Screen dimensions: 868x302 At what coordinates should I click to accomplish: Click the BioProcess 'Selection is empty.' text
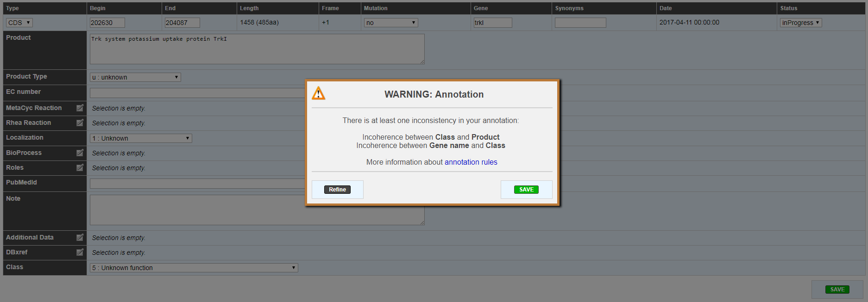[119, 153]
